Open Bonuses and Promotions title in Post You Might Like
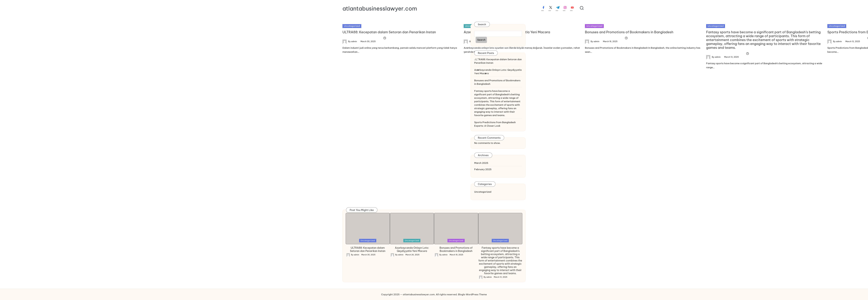The width and height of the screenshot is (868, 300). click(456, 249)
